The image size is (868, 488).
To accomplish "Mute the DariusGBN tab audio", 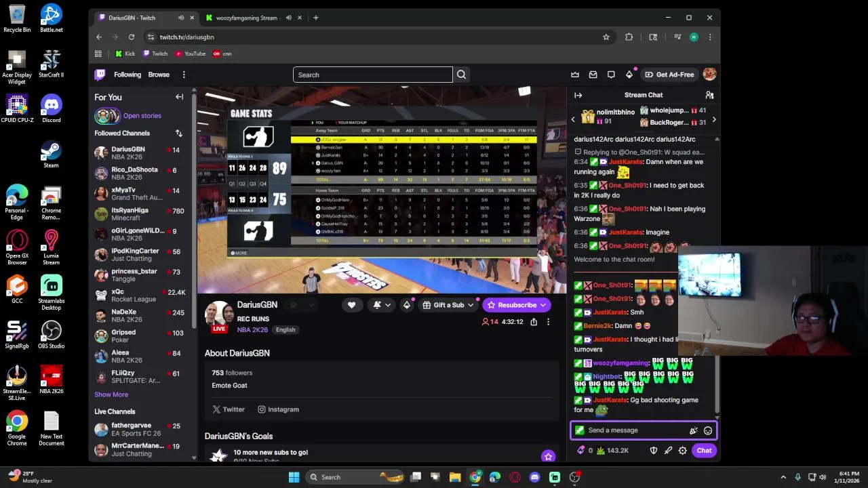I will 181,18.
